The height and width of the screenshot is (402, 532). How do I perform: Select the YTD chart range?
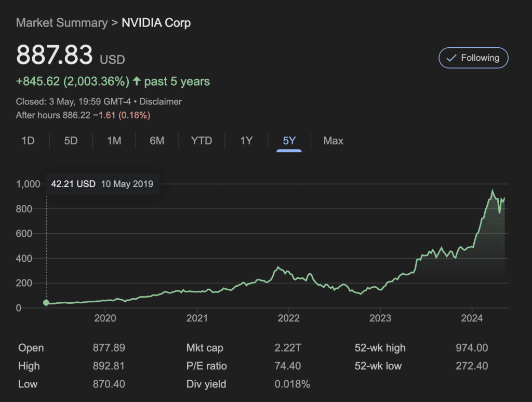click(x=202, y=141)
